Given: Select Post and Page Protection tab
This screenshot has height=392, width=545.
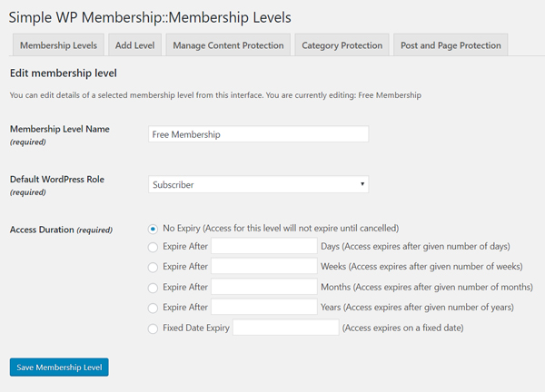Looking at the screenshot, I should coord(451,45).
